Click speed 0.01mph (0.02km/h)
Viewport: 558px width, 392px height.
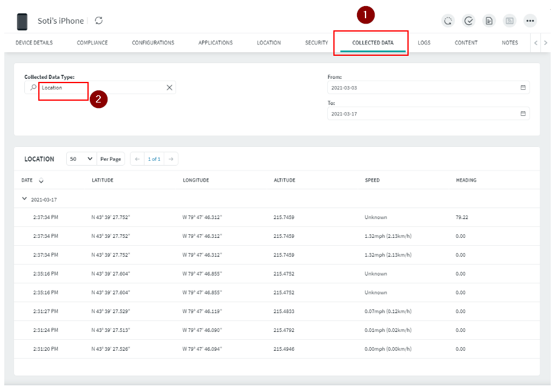tap(388, 330)
